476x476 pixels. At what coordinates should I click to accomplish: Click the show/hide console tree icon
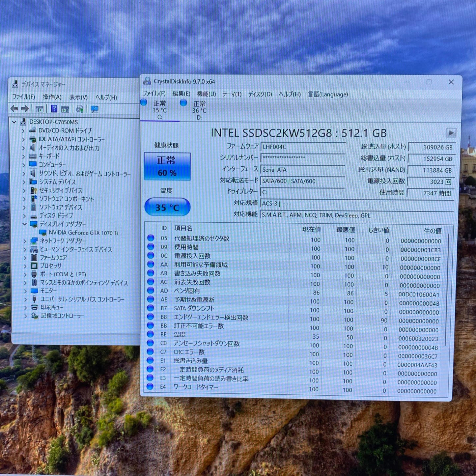pyautogui.click(x=40, y=109)
